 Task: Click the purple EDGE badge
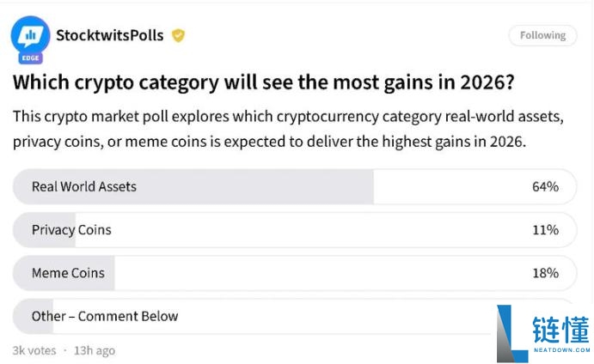(30, 58)
